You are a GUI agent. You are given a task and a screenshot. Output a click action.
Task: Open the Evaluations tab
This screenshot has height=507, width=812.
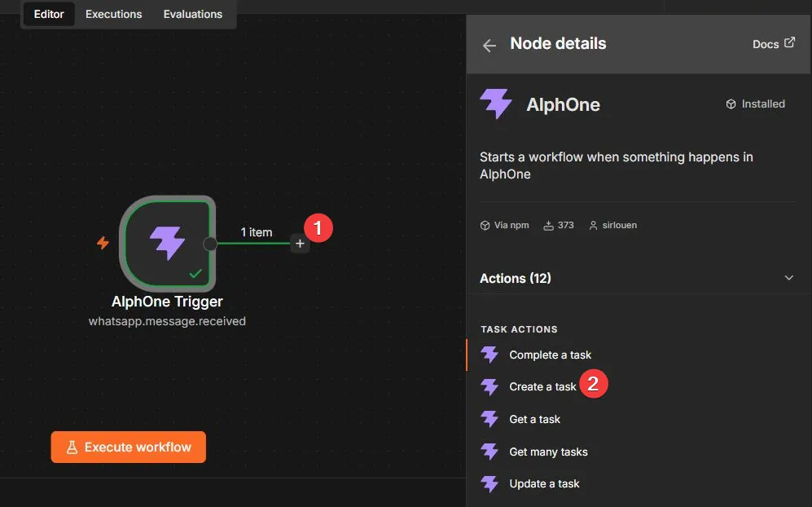tap(193, 14)
